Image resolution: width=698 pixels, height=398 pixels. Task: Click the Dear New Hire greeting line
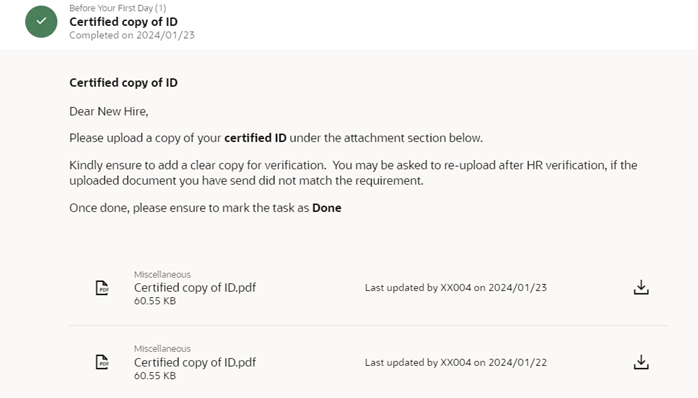tap(109, 111)
